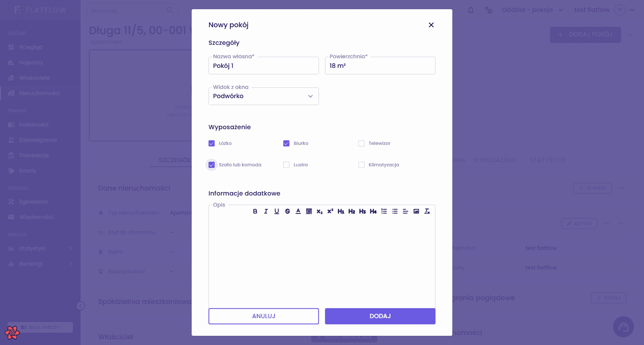Cancel with the ANULUJ button
This screenshot has height=345, width=644.
click(x=264, y=316)
